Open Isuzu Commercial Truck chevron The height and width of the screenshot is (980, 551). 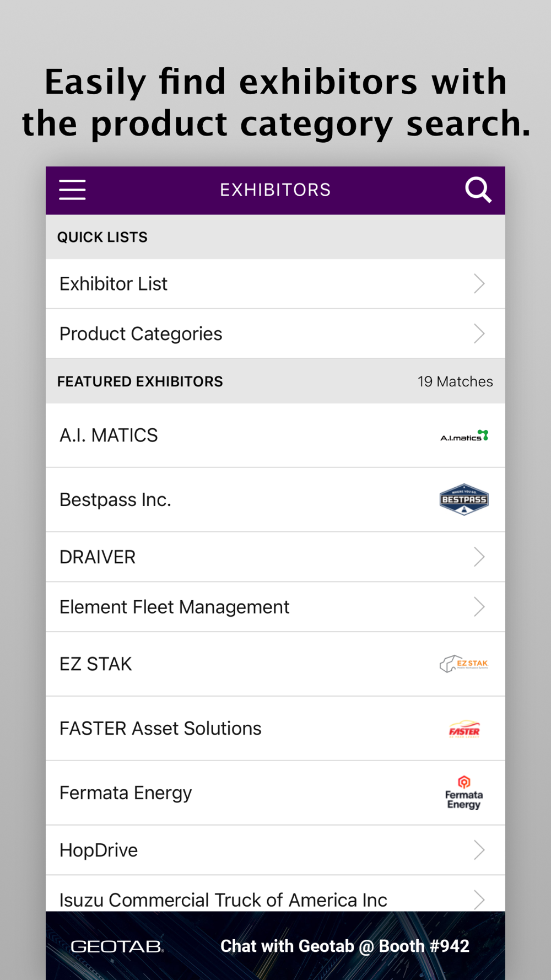(x=479, y=900)
